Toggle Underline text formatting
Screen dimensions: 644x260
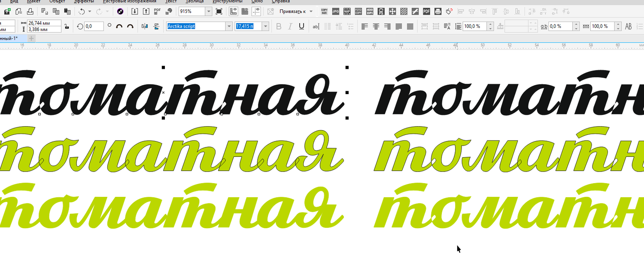coord(301,26)
